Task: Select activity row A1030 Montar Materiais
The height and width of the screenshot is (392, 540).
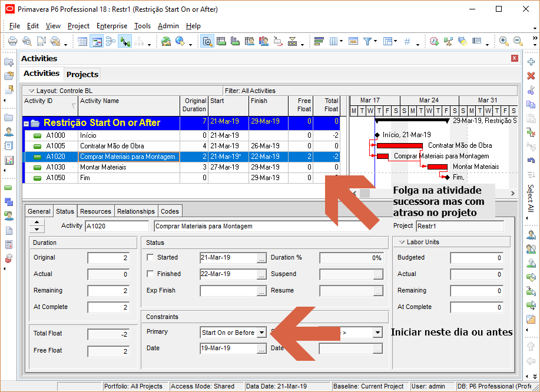Action: [x=181, y=167]
